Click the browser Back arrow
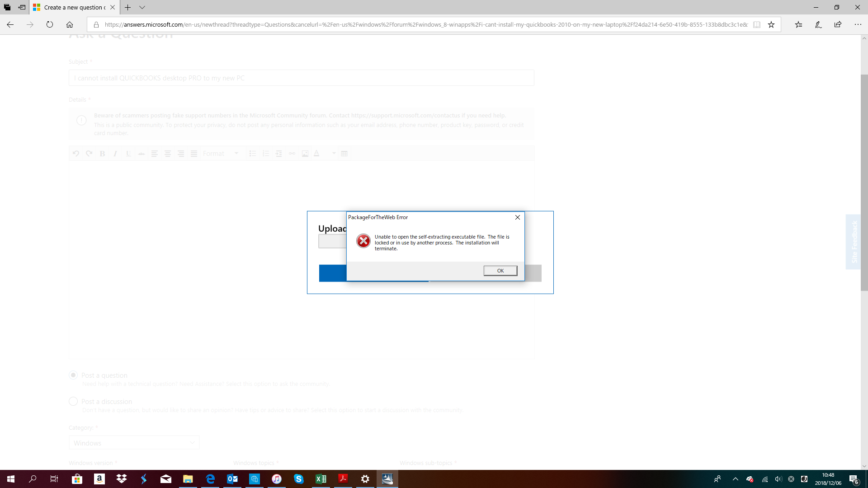This screenshot has height=488, width=868. point(10,24)
